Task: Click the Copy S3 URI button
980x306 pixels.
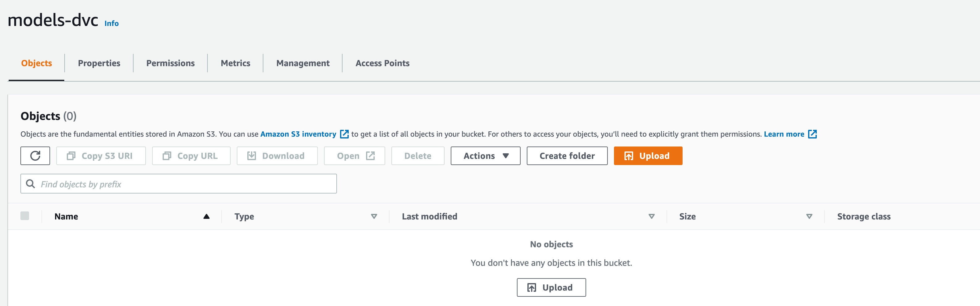Action: [101, 156]
